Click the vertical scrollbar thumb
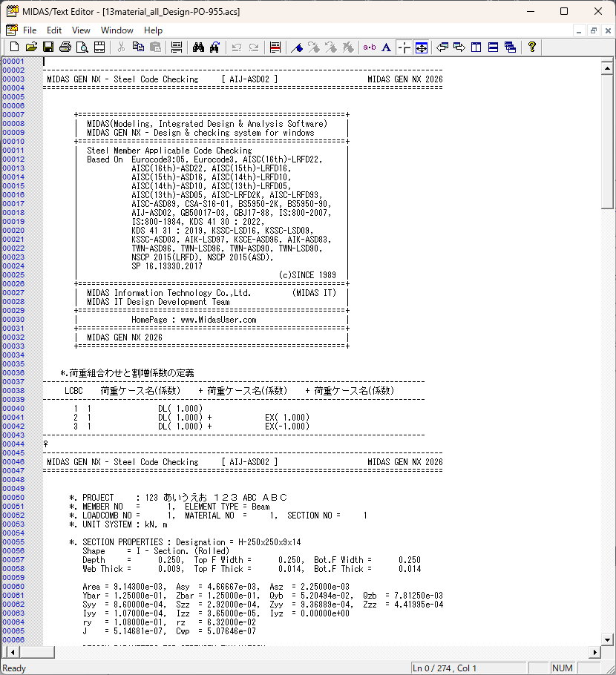Viewport: 616px width, 675px height. [x=607, y=142]
